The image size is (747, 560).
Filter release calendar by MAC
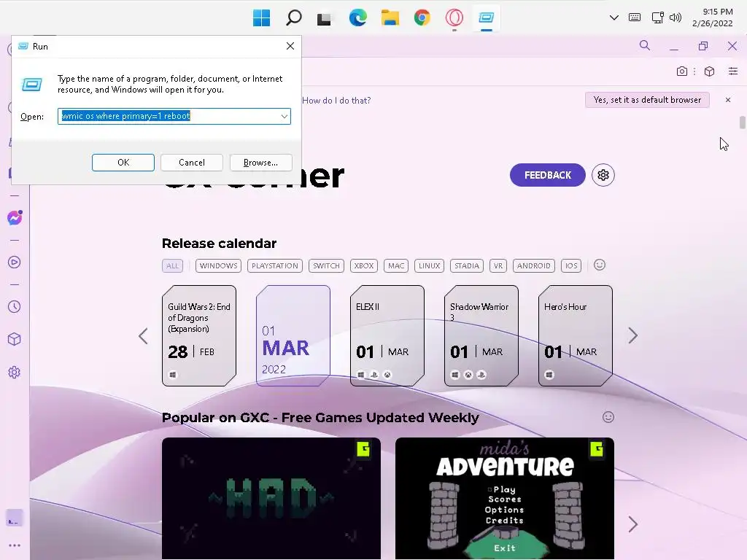click(396, 265)
